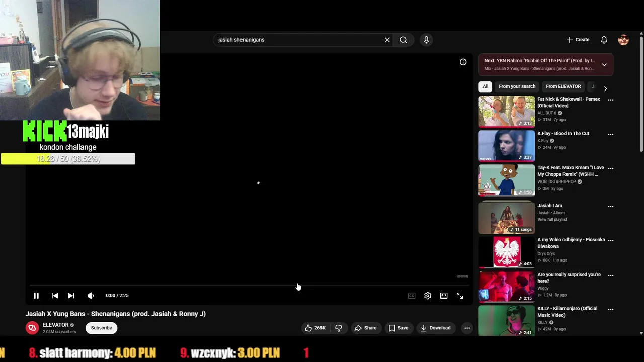Image resolution: width=644 pixels, height=362 pixels.
Task: Select From ELEVATOR chip
Action: click(x=563, y=86)
